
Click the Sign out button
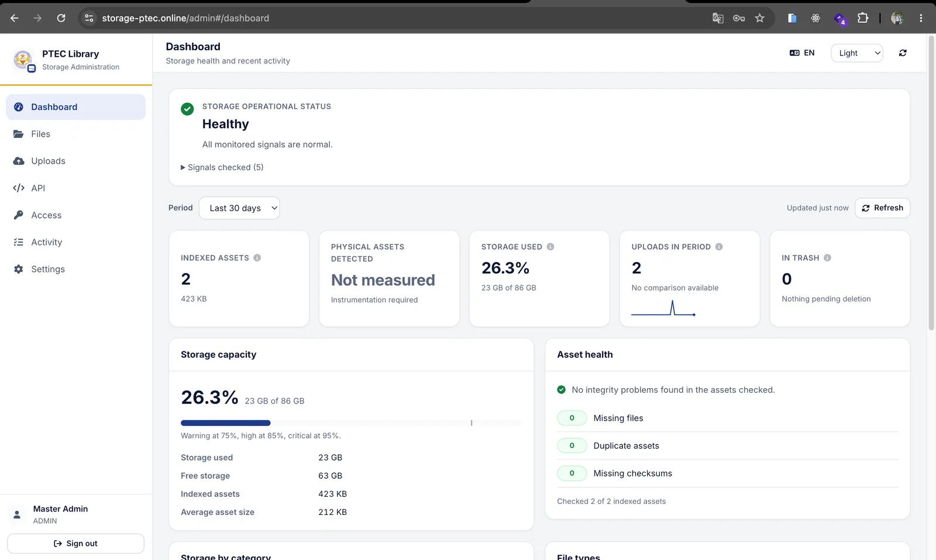(x=75, y=544)
